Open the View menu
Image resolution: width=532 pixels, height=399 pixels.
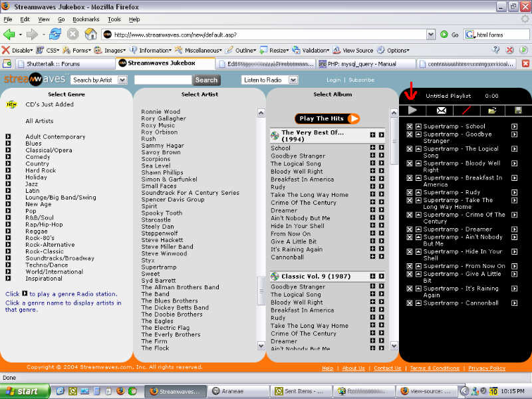tap(43, 19)
